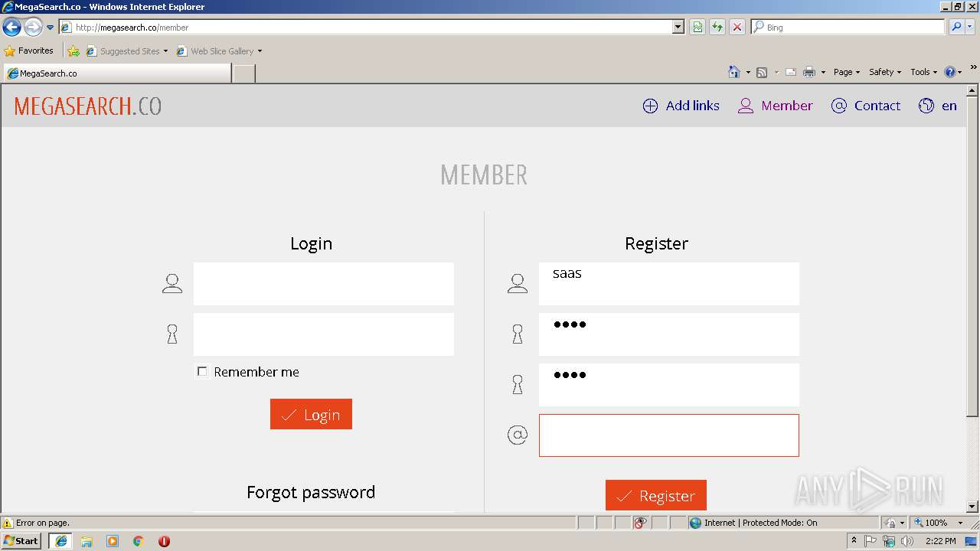Screen dimensions: 980x551
Task: Click the Register email field
Action: click(668, 435)
